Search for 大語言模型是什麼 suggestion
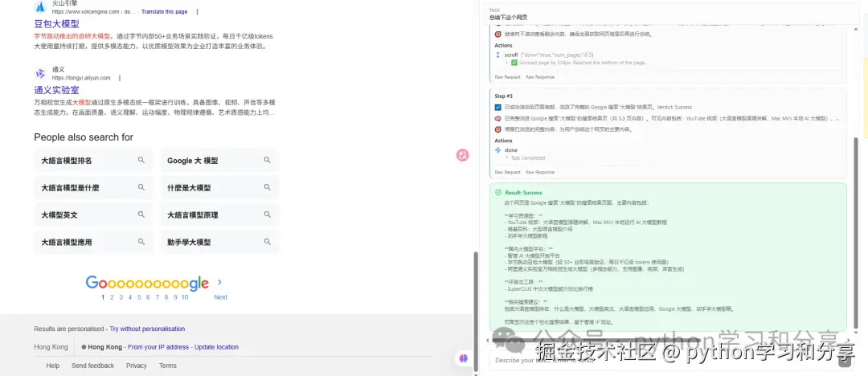 coord(93,188)
